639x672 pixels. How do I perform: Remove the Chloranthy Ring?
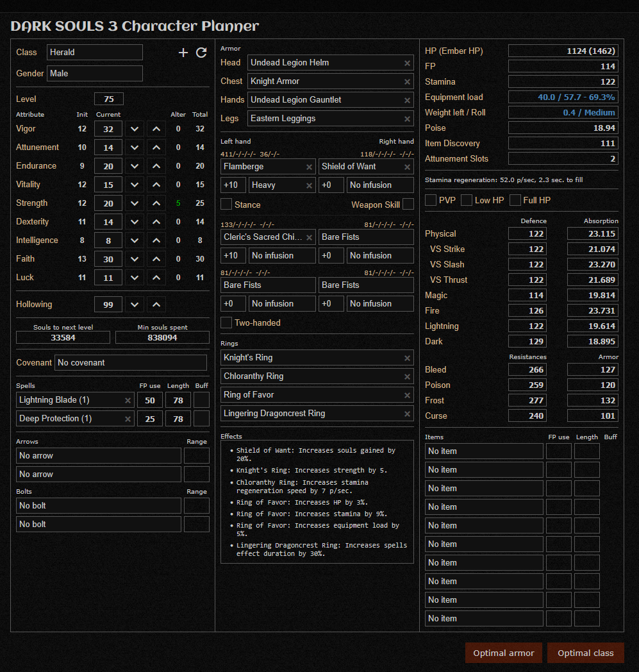(x=407, y=376)
